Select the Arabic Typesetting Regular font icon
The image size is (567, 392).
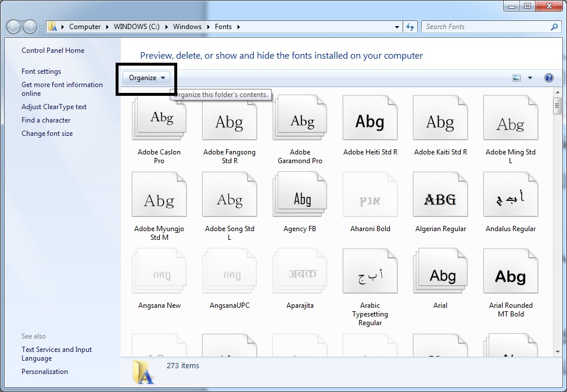tap(370, 271)
